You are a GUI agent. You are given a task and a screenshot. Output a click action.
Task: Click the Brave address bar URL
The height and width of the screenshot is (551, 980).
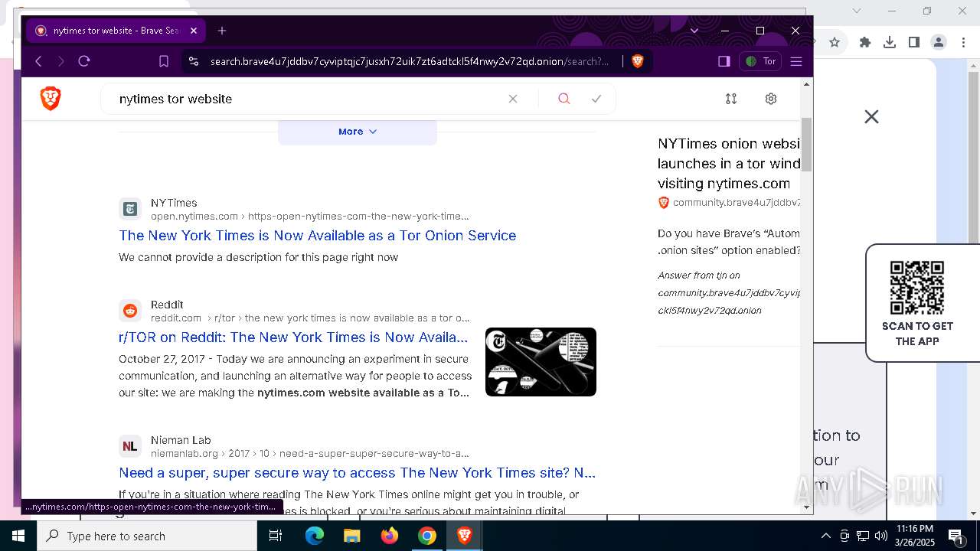[410, 61]
